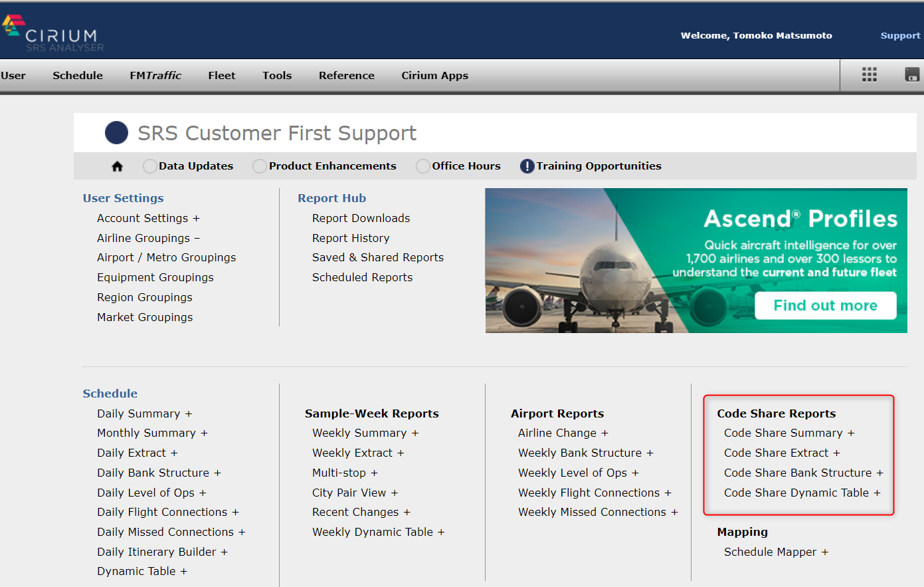The image size is (924, 587).
Task: Open the Ascend Profiles banner image
Action: click(696, 261)
